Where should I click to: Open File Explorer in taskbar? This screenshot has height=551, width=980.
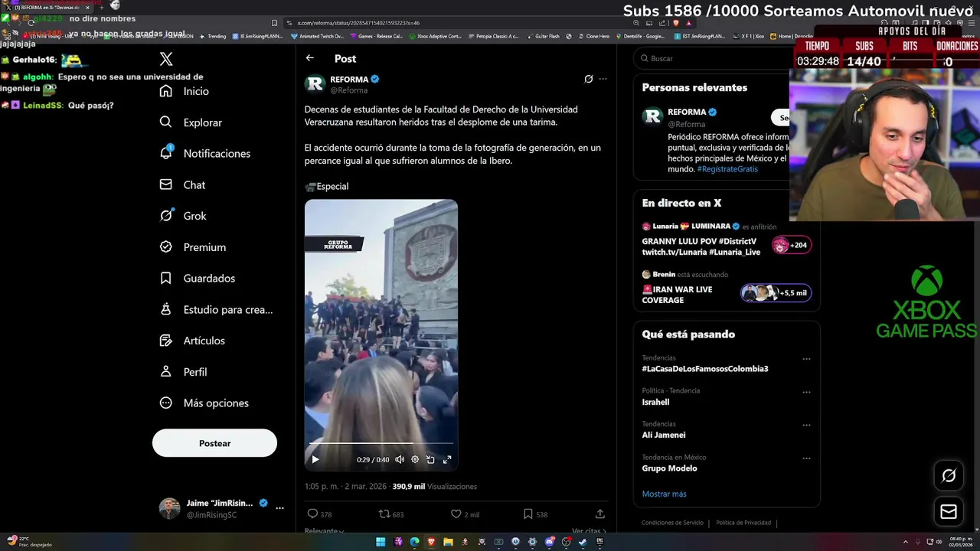pyautogui.click(x=448, y=542)
